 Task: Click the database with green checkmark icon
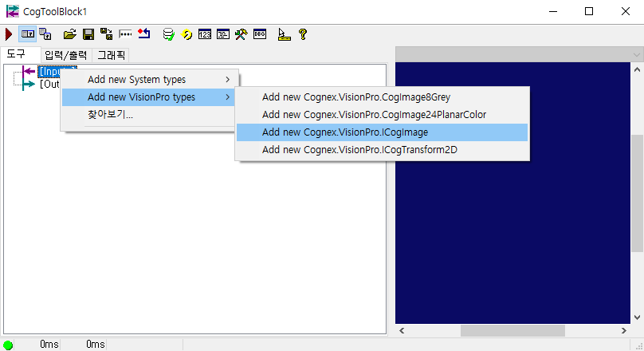(x=168, y=34)
